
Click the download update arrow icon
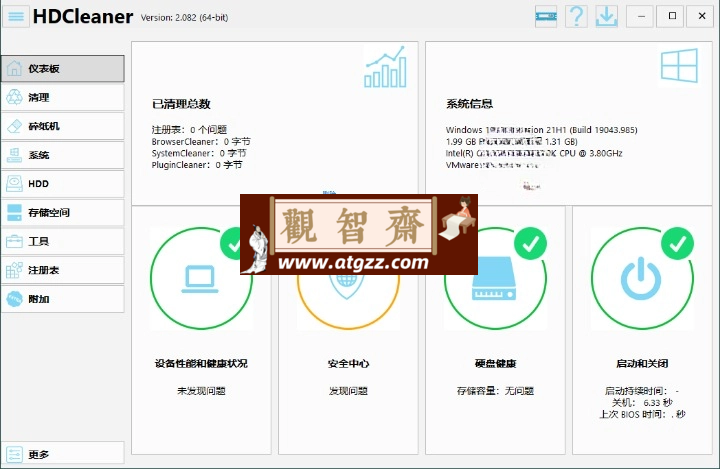click(x=607, y=17)
